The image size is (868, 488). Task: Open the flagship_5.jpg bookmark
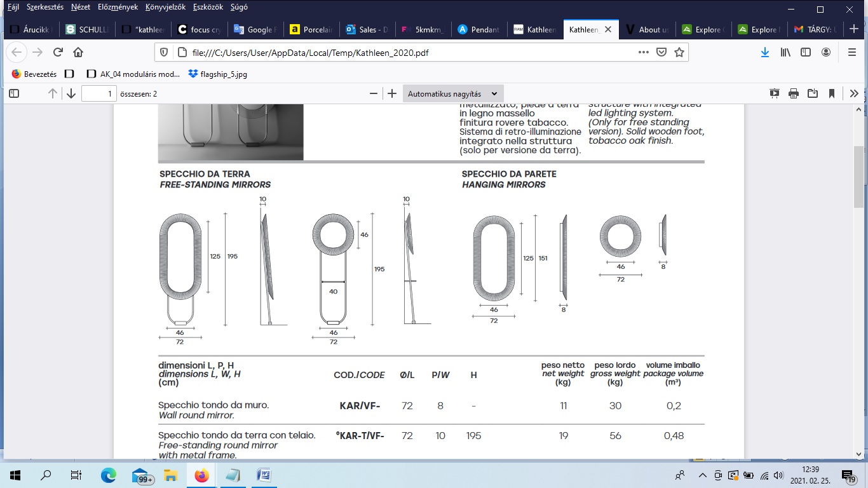tap(218, 74)
